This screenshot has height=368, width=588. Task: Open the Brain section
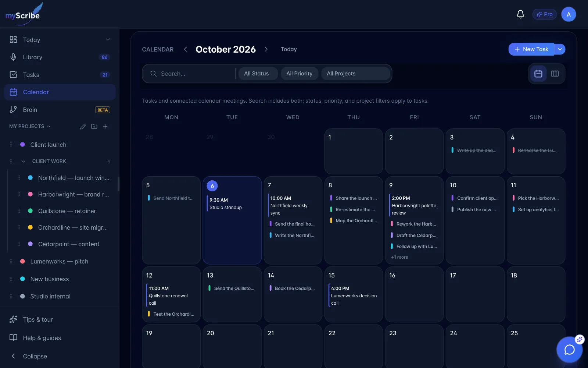click(60, 110)
